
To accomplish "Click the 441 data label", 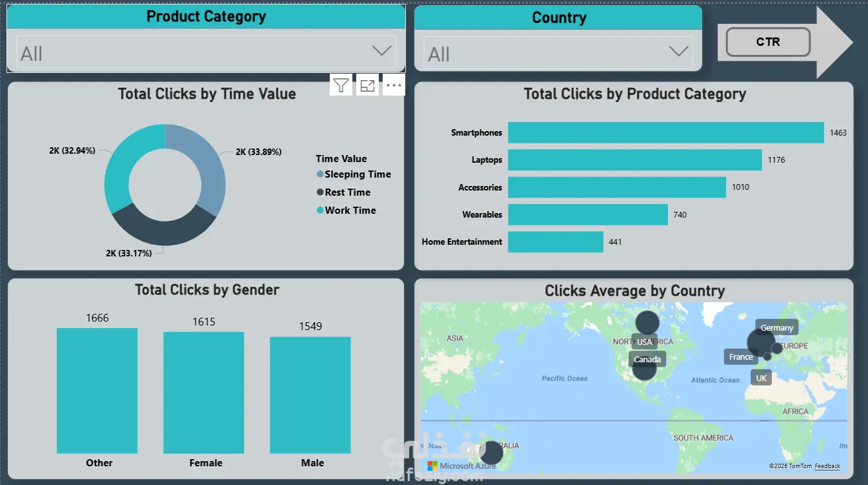I will tap(615, 242).
